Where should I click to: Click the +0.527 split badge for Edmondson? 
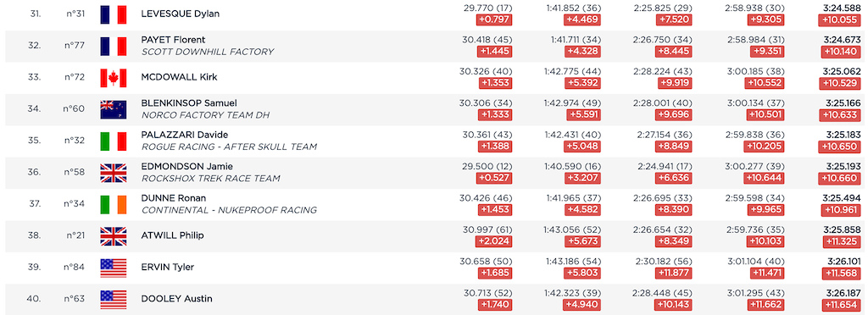tap(494, 179)
